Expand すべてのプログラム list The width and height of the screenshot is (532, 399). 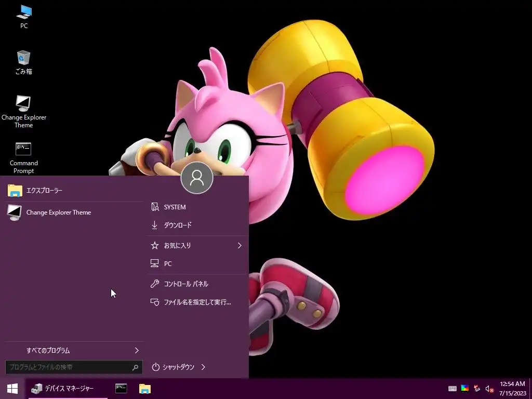[74, 351]
